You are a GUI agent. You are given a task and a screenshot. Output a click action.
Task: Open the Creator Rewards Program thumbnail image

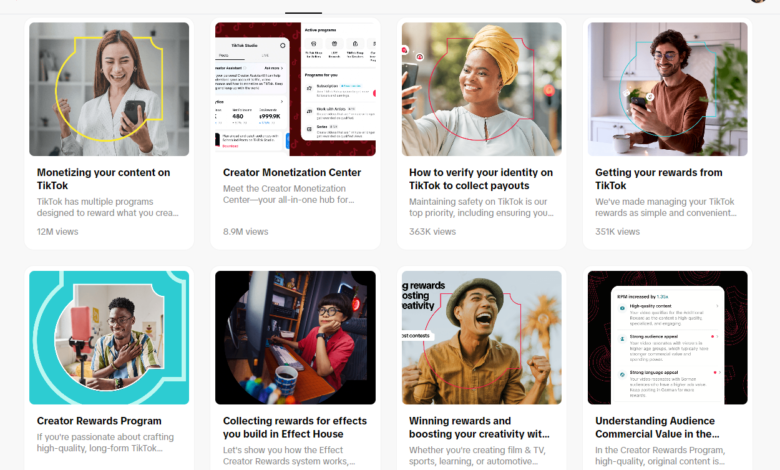[109, 338]
